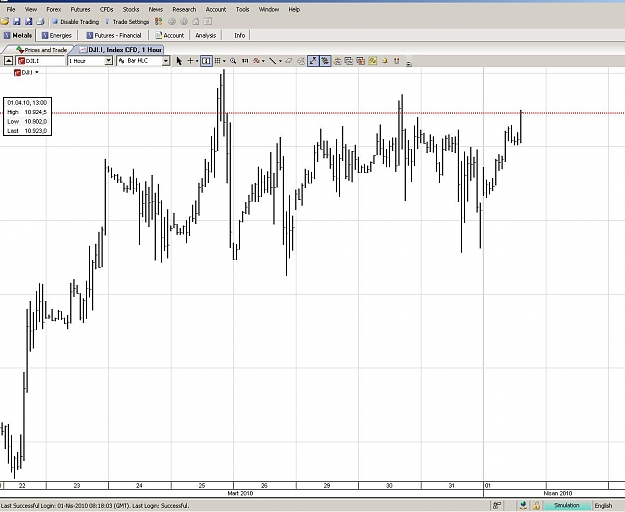
Task: Click the globe network connection status icon
Action: pyautogui.click(x=523, y=505)
